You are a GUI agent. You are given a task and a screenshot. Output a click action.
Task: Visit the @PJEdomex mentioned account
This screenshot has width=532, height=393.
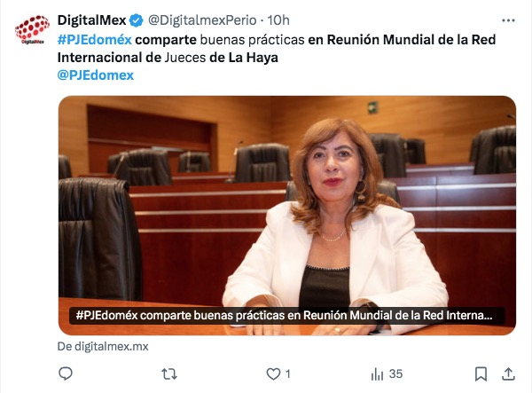96,75
